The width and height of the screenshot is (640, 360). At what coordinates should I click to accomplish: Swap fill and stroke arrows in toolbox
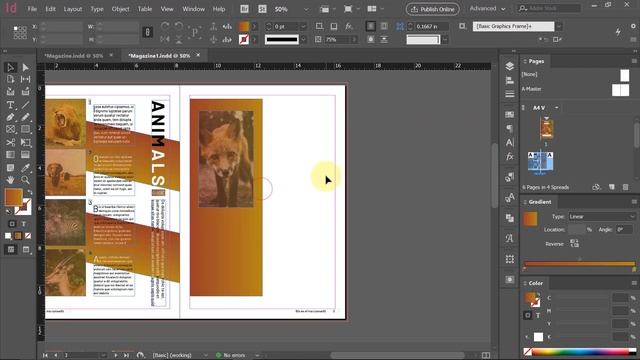click(x=29, y=192)
